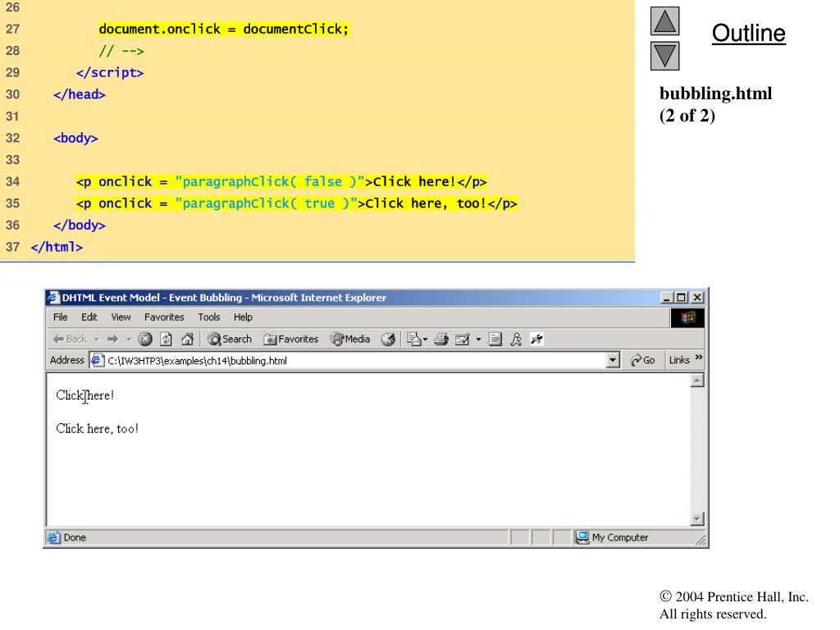Print the page with the printer icon

coord(441,339)
